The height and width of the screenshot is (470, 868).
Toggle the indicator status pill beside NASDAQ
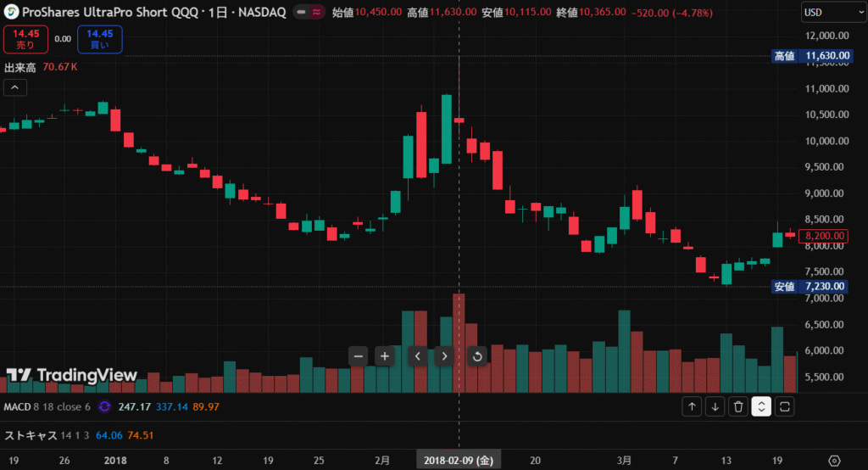(309, 13)
